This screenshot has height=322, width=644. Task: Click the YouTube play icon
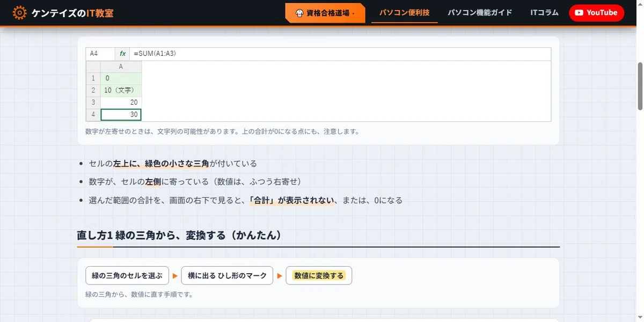579,13
